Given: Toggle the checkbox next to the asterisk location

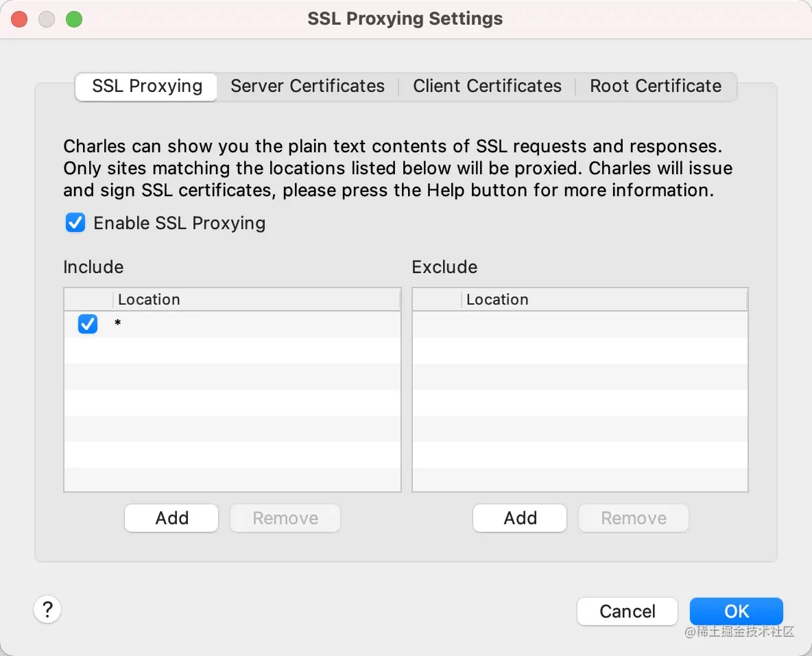Looking at the screenshot, I should click(88, 324).
